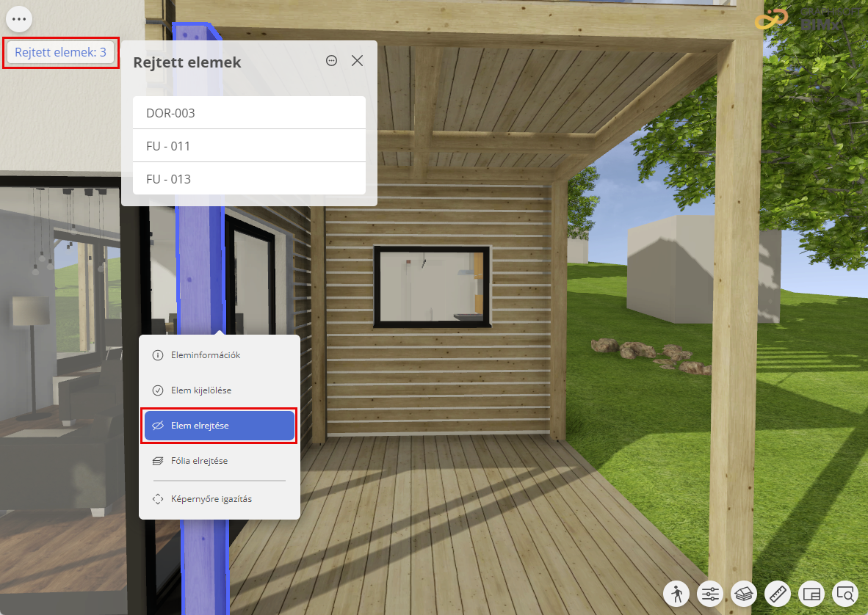Activate walk mode person icon
The width and height of the screenshot is (868, 615).
(x=676, y=594)
